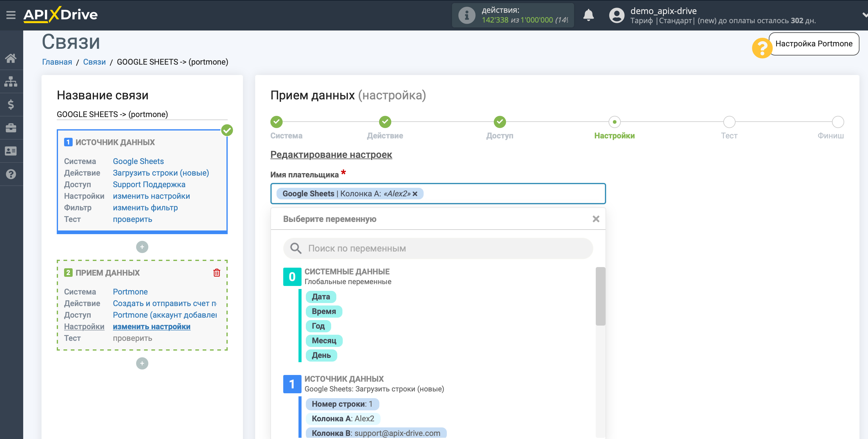Open the Home icon in sidebar
This screenshot has width=868, height=439.
11,58
